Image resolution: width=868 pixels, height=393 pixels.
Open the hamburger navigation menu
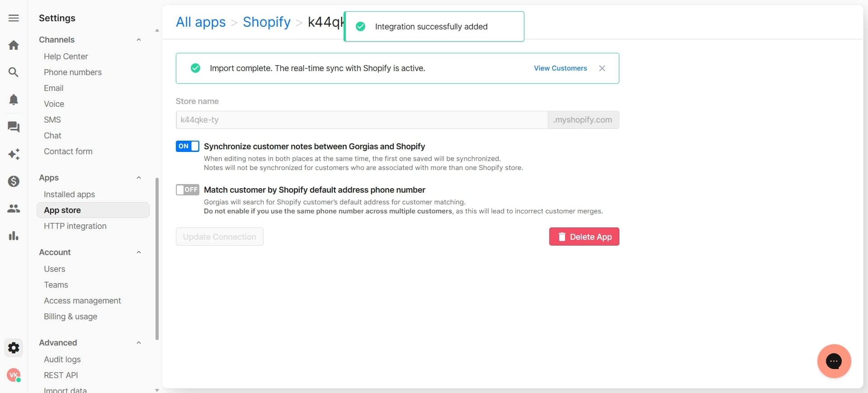point(14,18)
